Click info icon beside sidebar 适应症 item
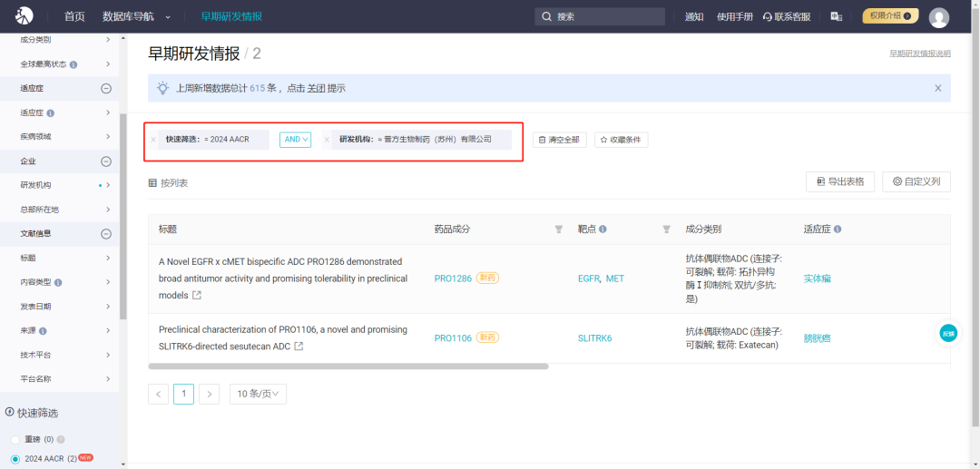The image size is (980, 469). coord(51,113)
